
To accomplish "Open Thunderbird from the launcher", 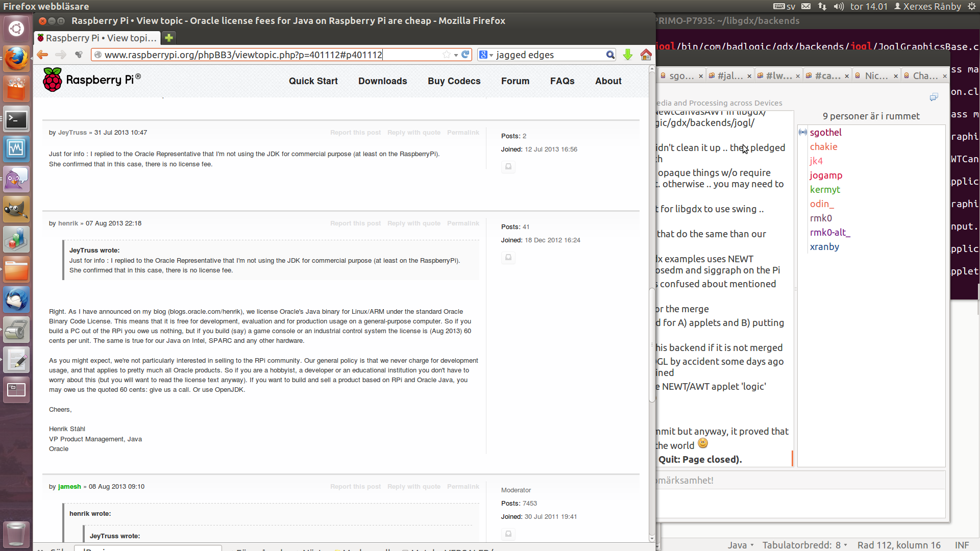I will click(x=16, y=299).
